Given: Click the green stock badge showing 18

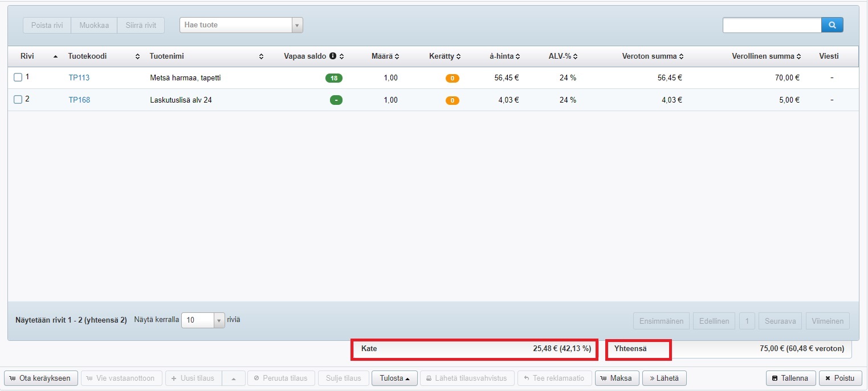Looking at the screenshot, I should point(333,78).
